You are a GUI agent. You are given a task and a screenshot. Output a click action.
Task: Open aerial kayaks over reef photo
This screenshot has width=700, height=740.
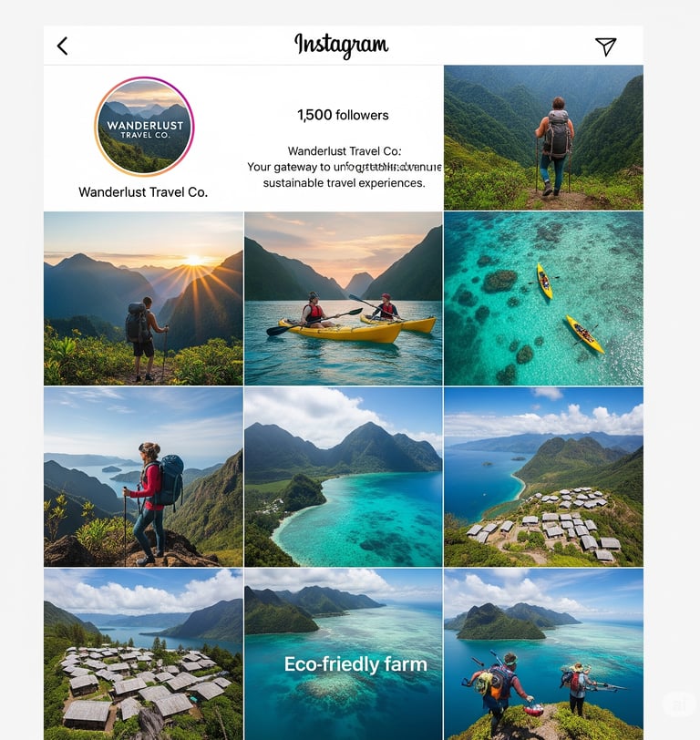coord(543,299)
